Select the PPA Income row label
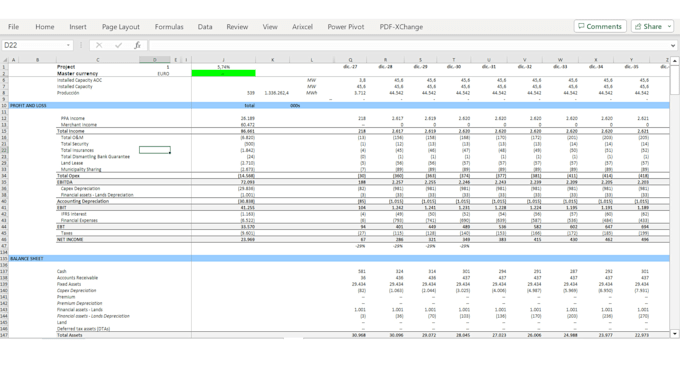The height and width of the screenshot is (383, 680). pos(73,118)
